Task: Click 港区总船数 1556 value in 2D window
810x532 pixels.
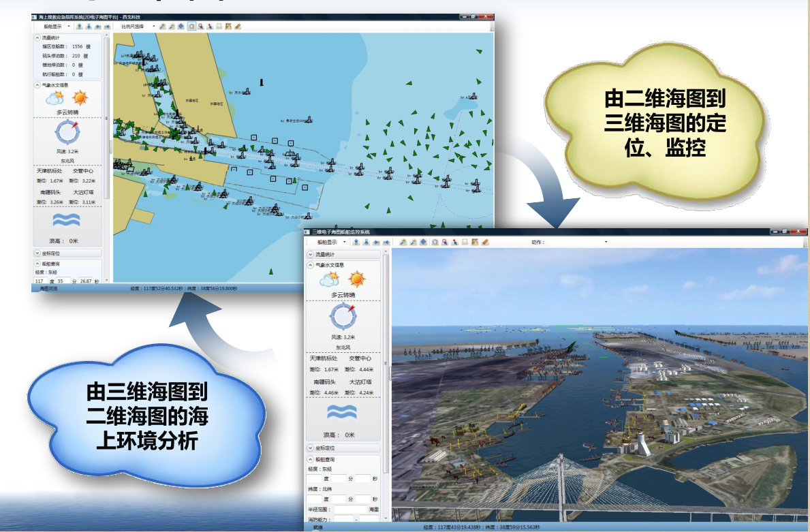Action: click(x=78, y=46)
